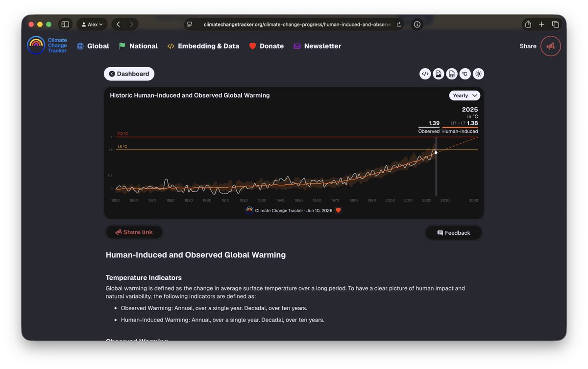Open the Feedback button
Image resolution: width=588 pixels, height=369 pixels.
(454, 233)
